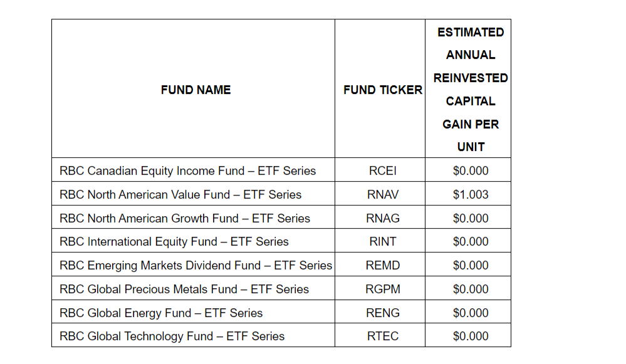
Task: Click the Estimated Annual Reinvested Capital Gain header
Action: 470,89
